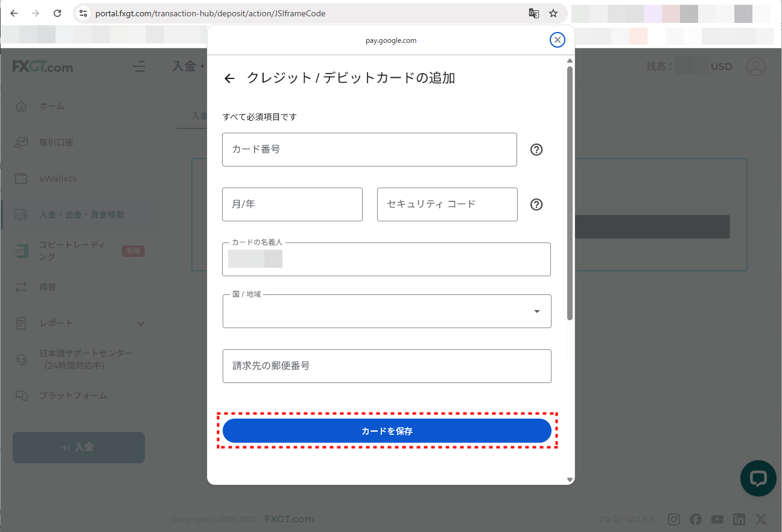Click the scroll down arrow in dialog
This screenshot has height=532, width=782.
pos(570,480)
